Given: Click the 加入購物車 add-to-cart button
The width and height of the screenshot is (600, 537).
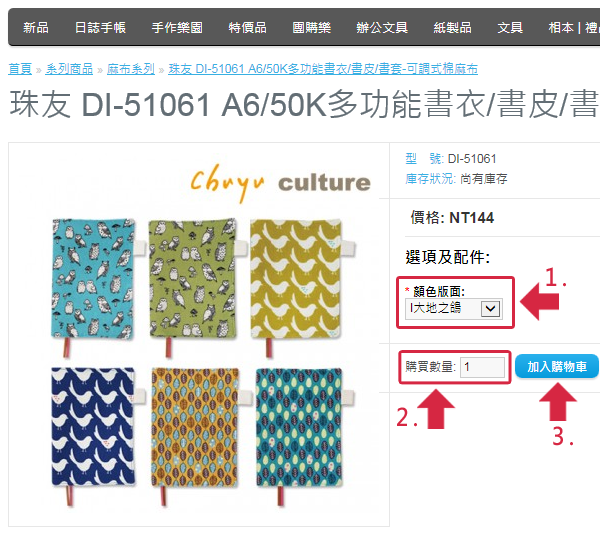Looking at the screenshot, I should [x=557, y=366].
